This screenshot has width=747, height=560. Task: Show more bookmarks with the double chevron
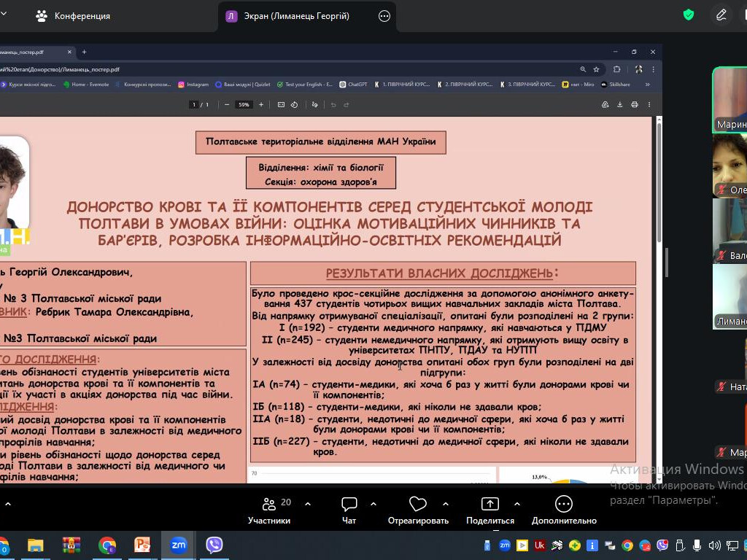[648, 85]
